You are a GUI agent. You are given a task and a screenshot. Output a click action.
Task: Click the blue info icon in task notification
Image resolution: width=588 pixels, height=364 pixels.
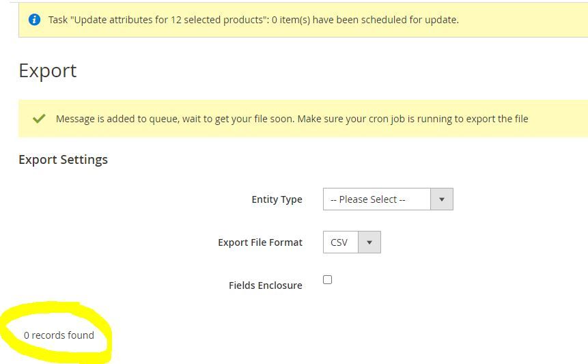pyautogui.click(x=34, y=19)
